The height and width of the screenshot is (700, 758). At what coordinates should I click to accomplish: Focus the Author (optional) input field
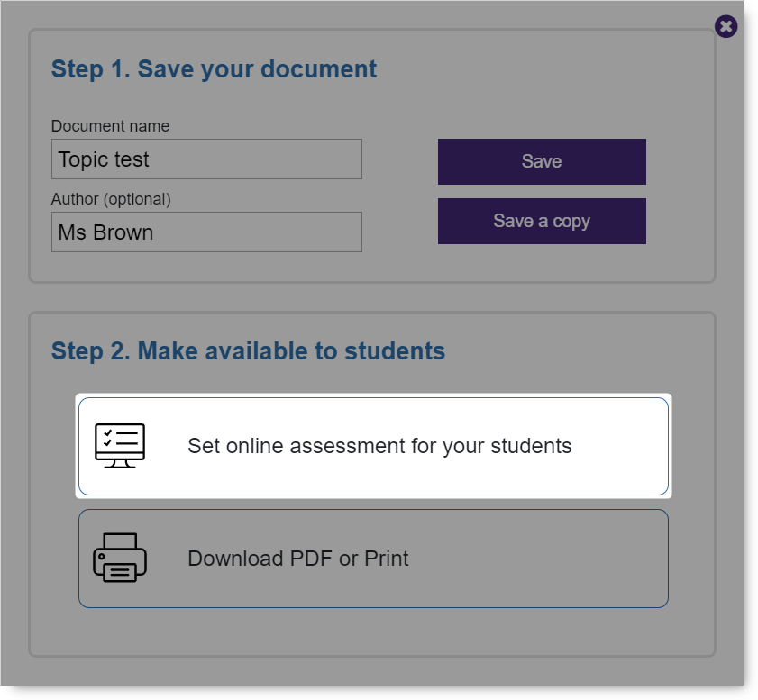pos(206,232)
